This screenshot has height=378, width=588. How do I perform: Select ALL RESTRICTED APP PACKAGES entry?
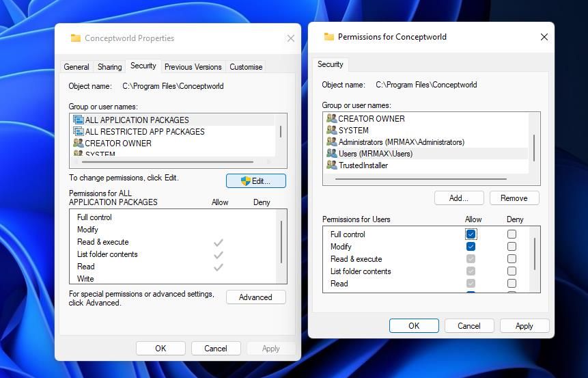173,131
